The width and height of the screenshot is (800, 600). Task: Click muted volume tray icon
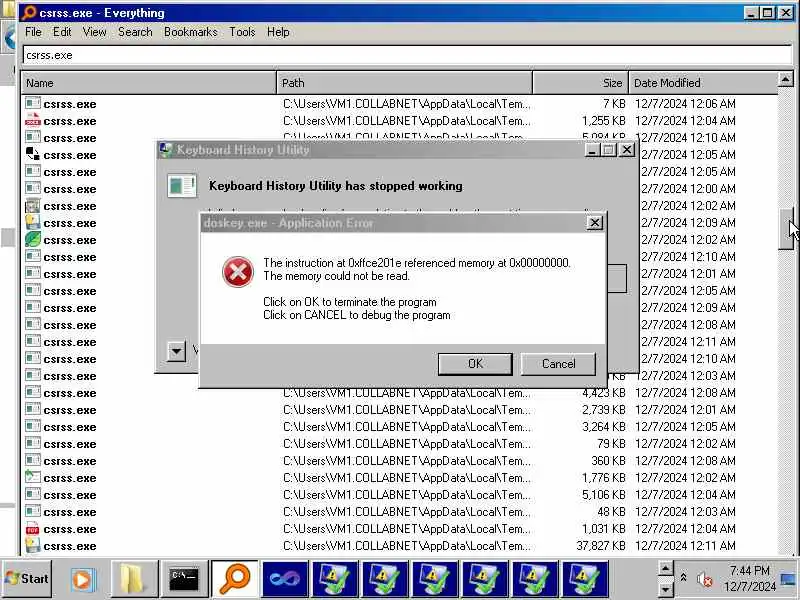705,579
